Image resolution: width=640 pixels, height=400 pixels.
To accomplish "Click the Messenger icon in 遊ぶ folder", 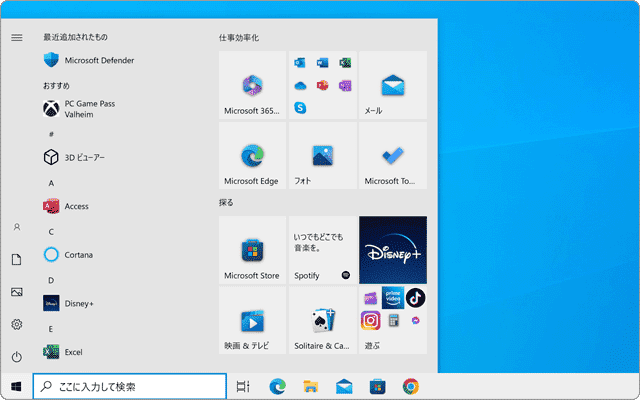I will coord(416,320).
